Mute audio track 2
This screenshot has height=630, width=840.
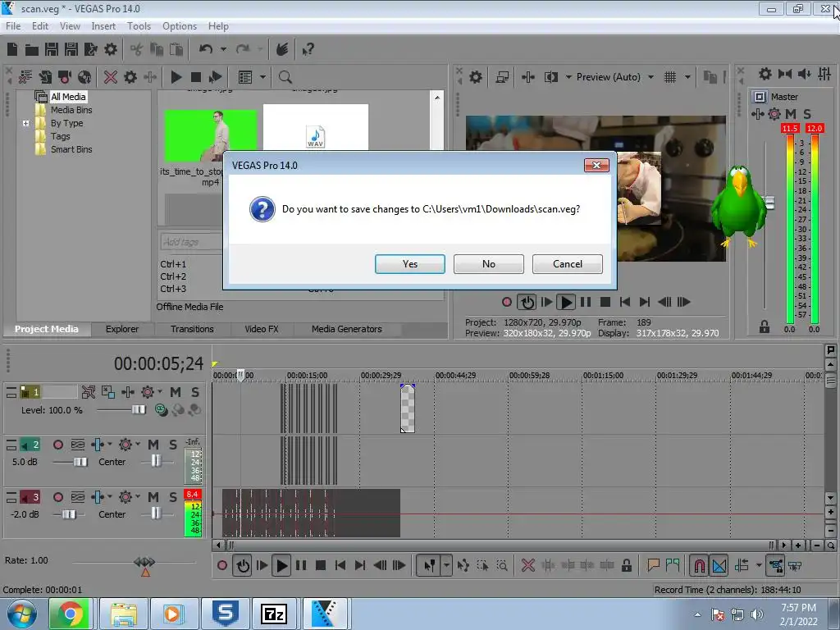[153, 445]
